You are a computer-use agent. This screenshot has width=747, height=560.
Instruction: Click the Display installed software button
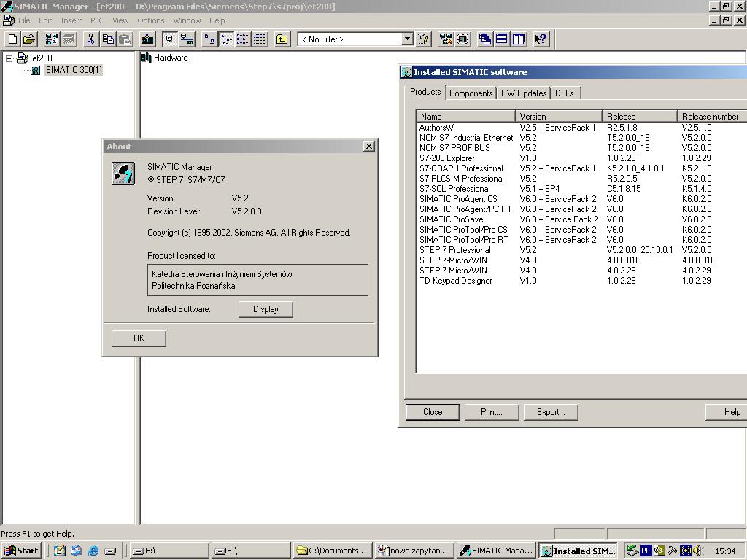(266, 309)
